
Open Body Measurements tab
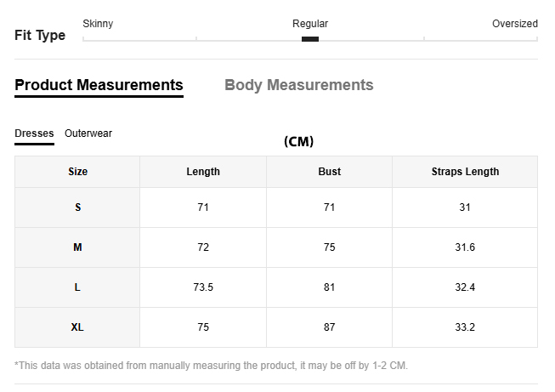click(298, 85)
